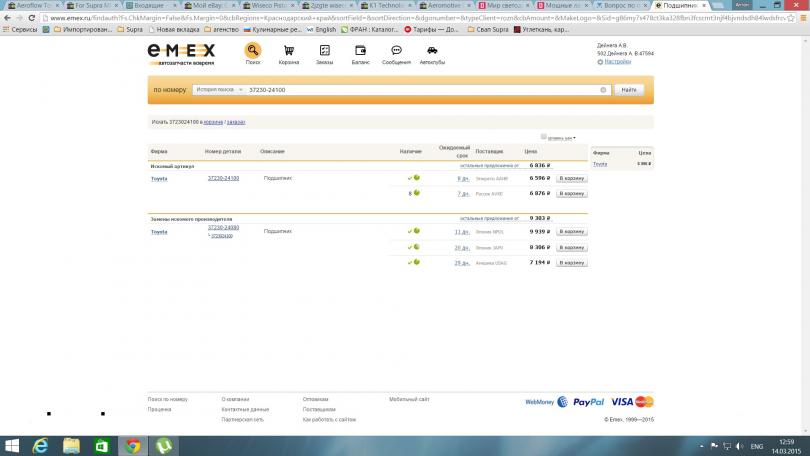The height and width of the screenshot is (456, 810).
Task: Launch Internet Explorer from the taskbar
Action: [x=40, y=446]
